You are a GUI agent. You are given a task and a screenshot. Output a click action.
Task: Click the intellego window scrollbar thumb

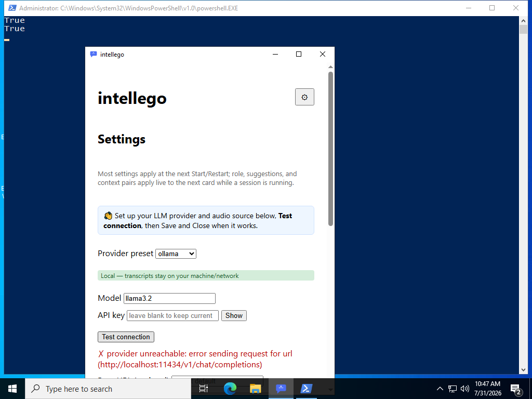[330, 149]
